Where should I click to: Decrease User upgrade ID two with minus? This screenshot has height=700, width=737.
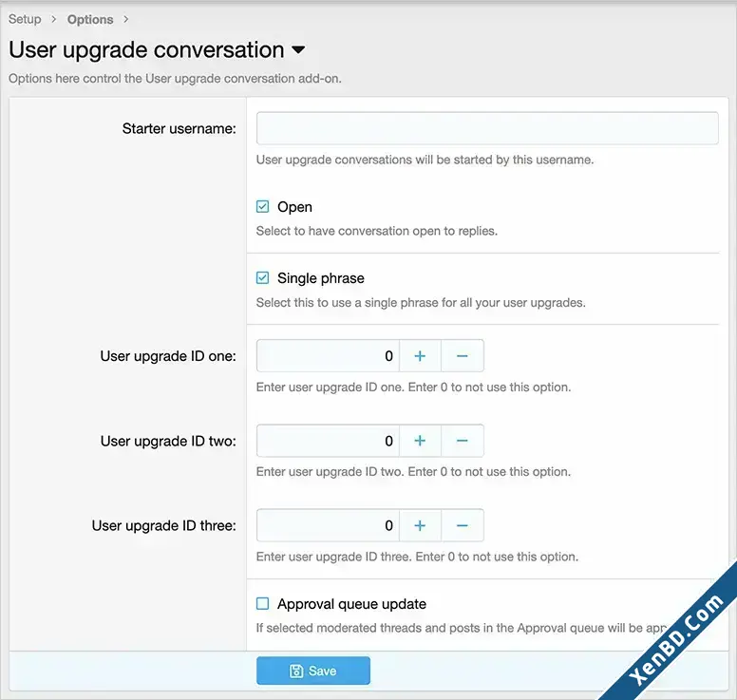463,441
